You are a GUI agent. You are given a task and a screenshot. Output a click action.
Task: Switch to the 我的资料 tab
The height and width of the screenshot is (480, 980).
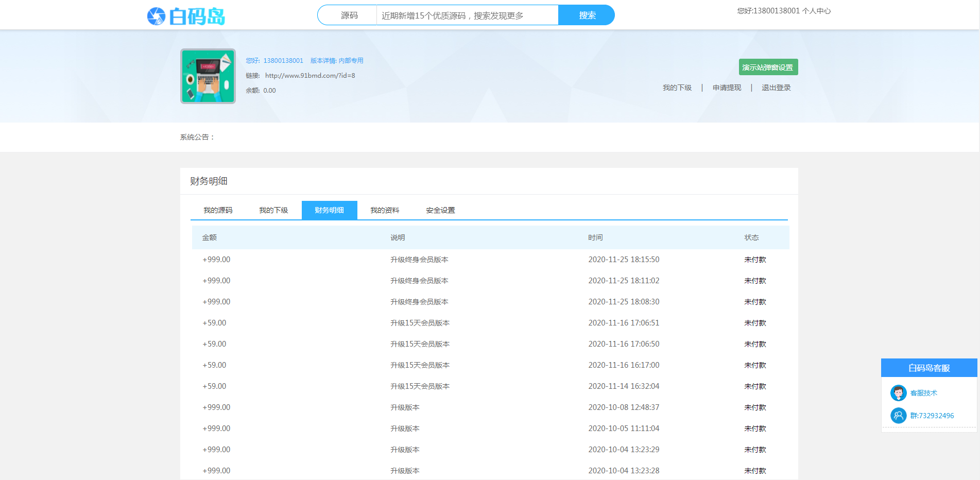tap(385, 210)
